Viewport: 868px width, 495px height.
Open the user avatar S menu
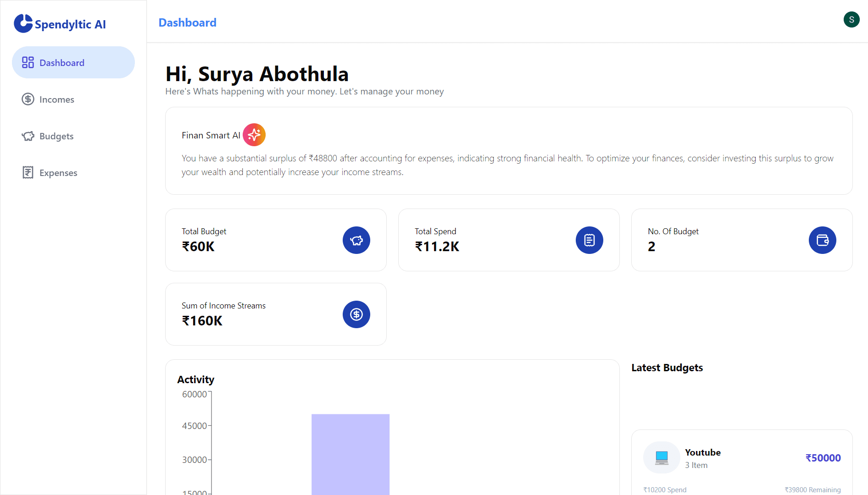[x=851, y=19]
